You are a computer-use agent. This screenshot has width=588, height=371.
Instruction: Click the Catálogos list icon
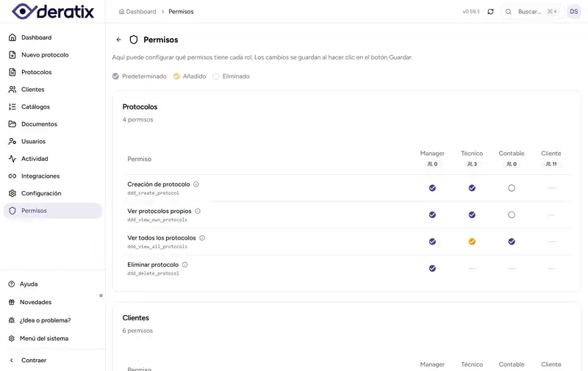(x=12, y=107)
